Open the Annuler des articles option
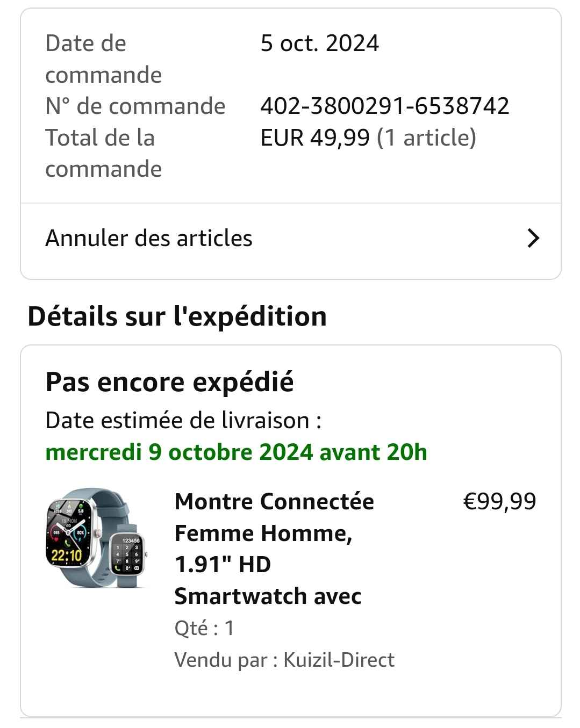580x728 pixels. [x=149, y=238]
